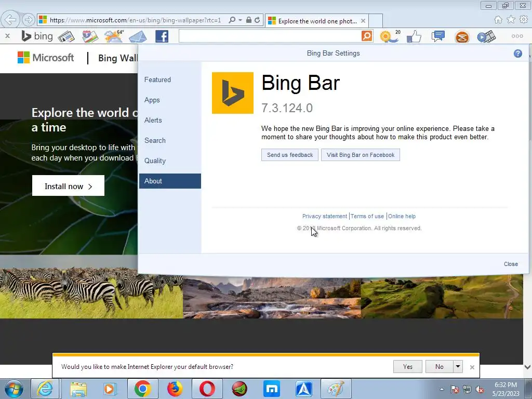Open the Maps icon in Bing Bar
The image size is (532, 399).
[x=90, y=36]
